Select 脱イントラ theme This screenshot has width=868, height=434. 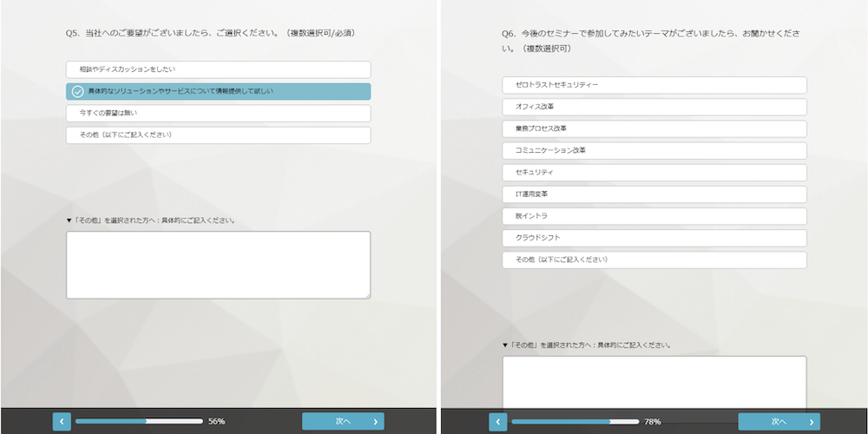point(654,216)
